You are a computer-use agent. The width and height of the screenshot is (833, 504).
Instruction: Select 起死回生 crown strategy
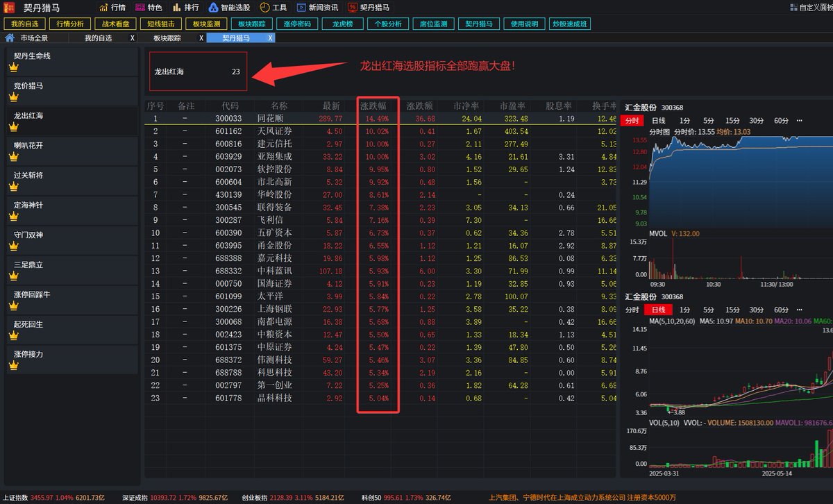tap(71, 330)
